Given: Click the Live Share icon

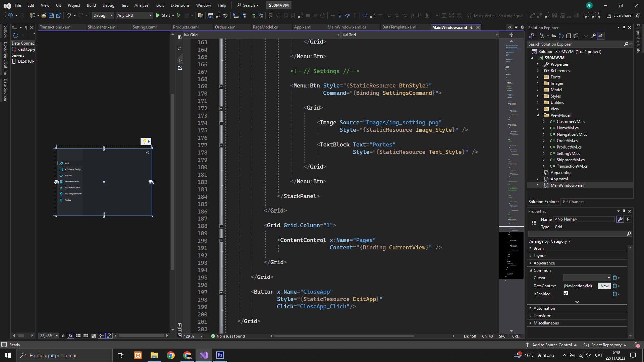Looking at the screenshot, I should [x=609, y=15].
